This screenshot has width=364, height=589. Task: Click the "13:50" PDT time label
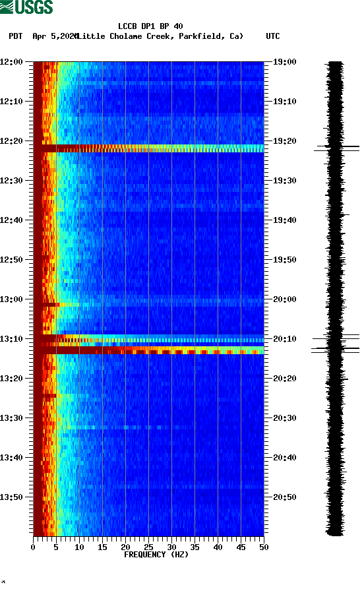12,497
